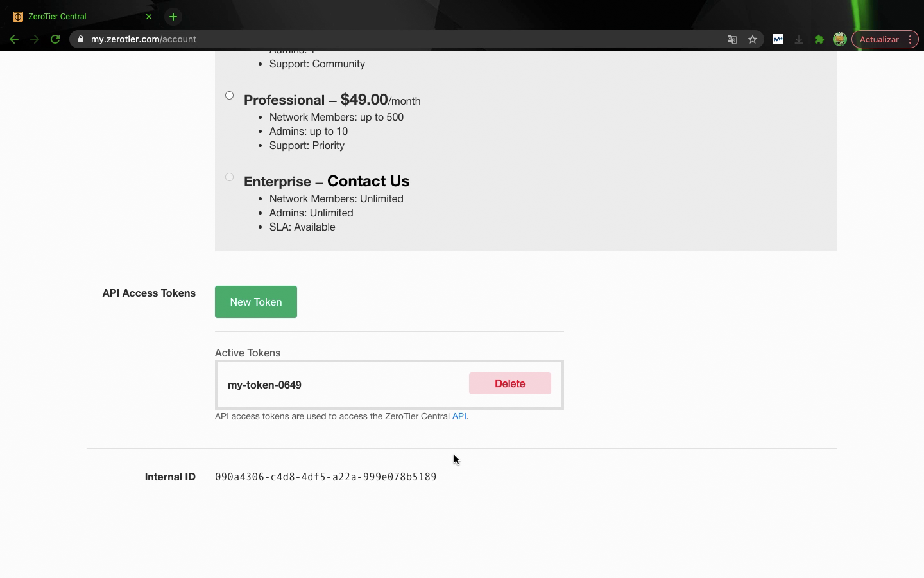Select the Professional plan radio button
The height and width of the screenshot is (578, 924).
tap(229, 96)
